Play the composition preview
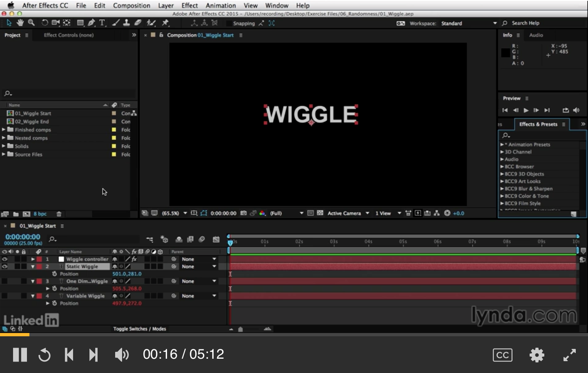588x373 pixels. 526,110
